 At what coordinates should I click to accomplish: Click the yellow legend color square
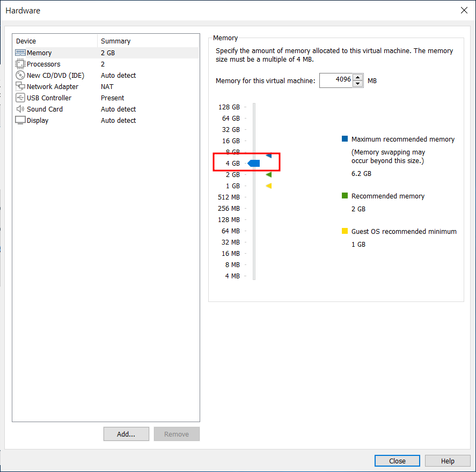click(x=345, y=231)
